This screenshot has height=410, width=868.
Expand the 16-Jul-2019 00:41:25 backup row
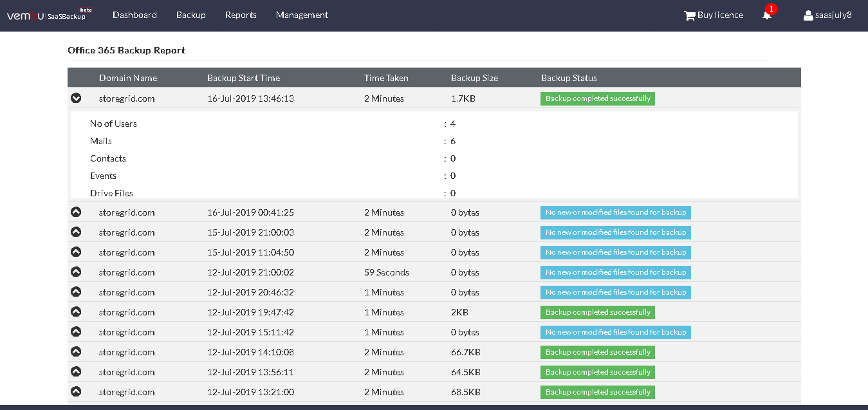[76, 212]
